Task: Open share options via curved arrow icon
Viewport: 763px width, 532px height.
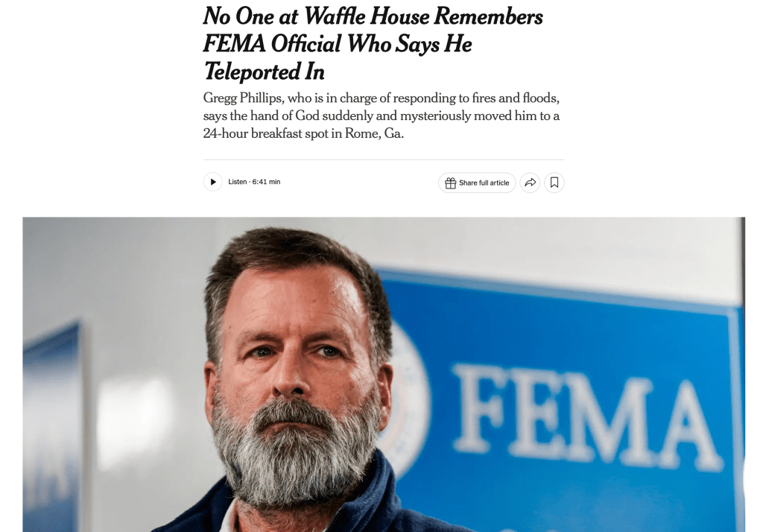Action: click(x=530, y=183)
